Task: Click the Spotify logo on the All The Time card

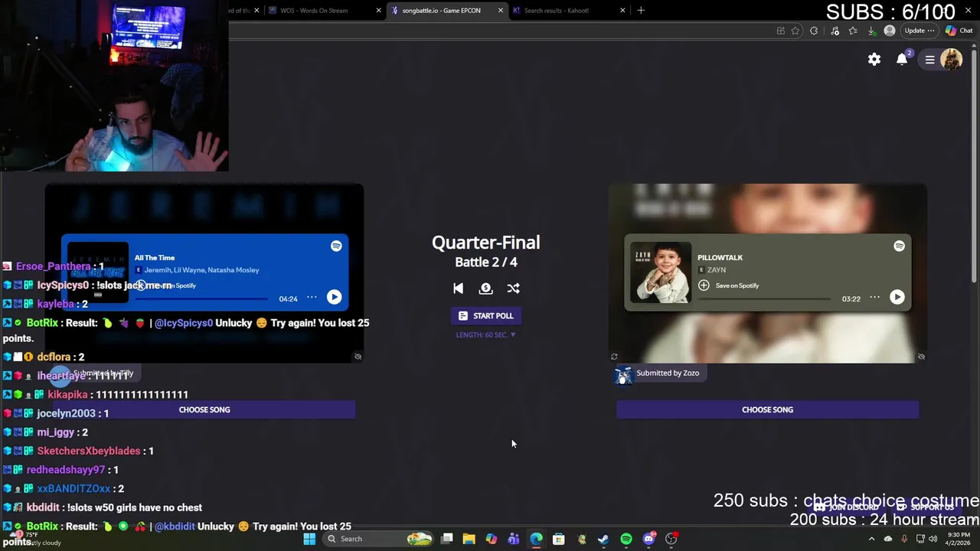Action: (336, 246)
